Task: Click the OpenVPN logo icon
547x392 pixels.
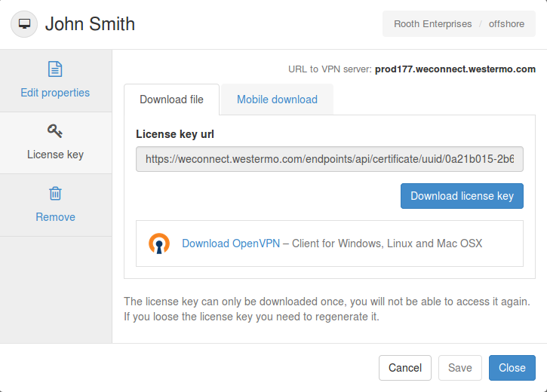Action: click(159, 243)
